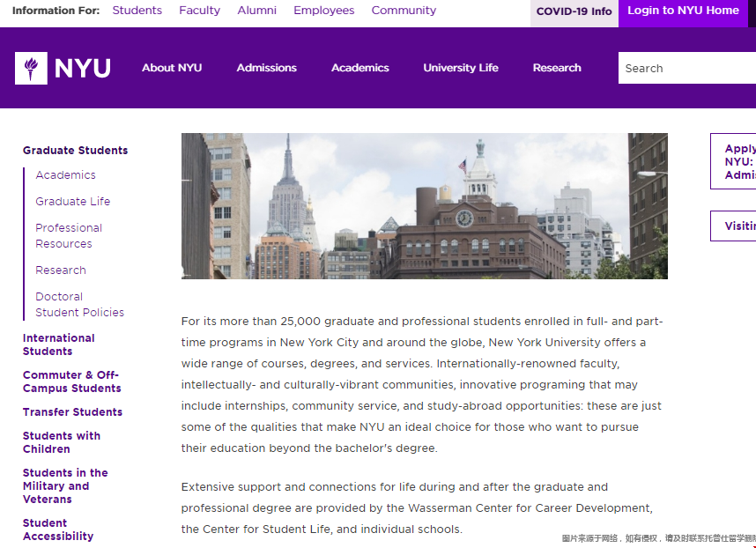
Task: Open the COVID-19 Info link
Action: tap(574, 11)
